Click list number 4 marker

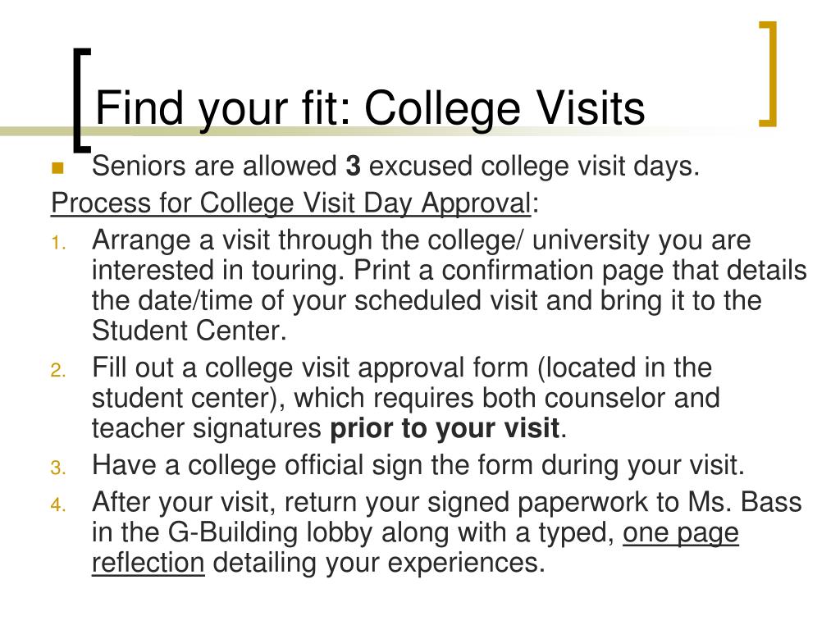point(58,505)
